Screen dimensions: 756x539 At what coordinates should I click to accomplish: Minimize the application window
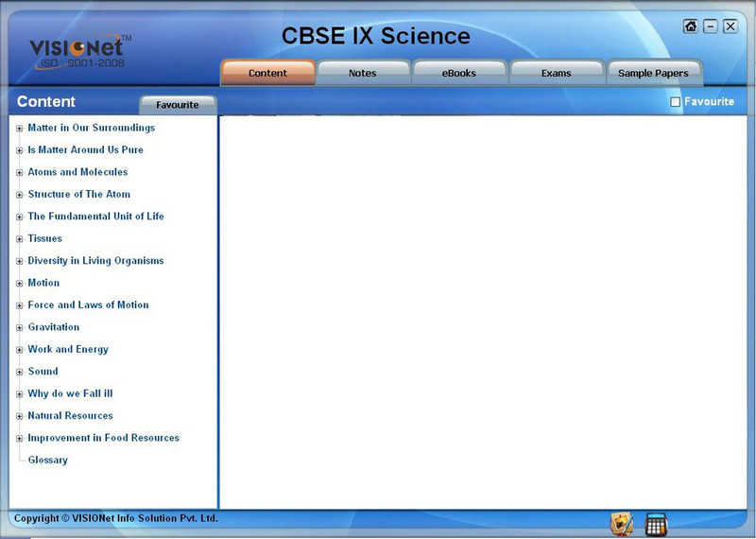(x=711, y=26)
